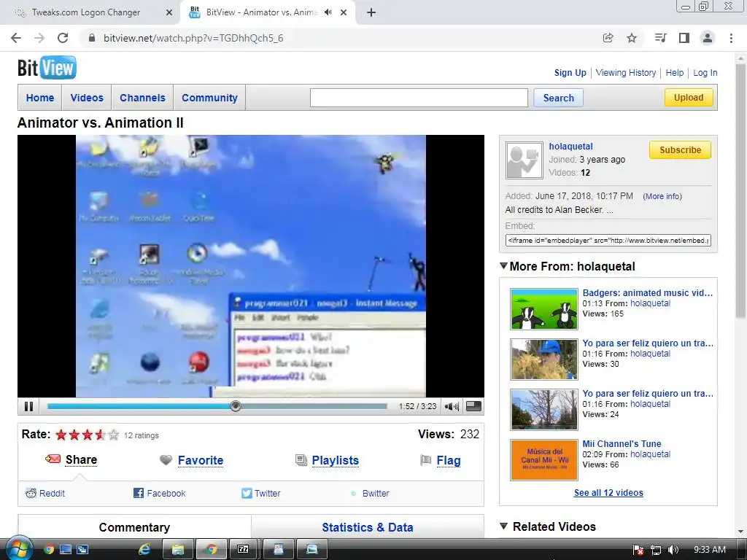Select the embed code text field
747x560 pixels.
coord(608,240)
